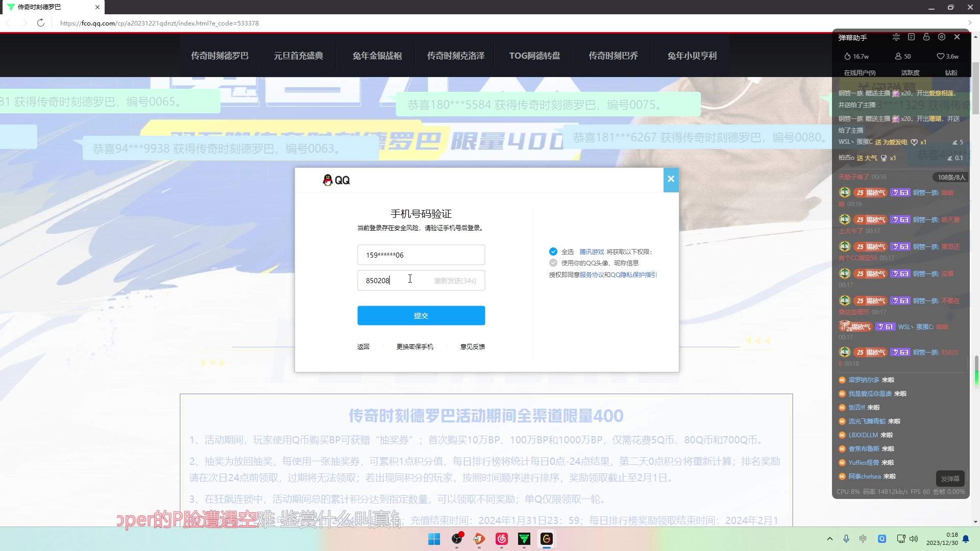Click user 我是爱瓜你是谁 in chat

tap(870, 393)
